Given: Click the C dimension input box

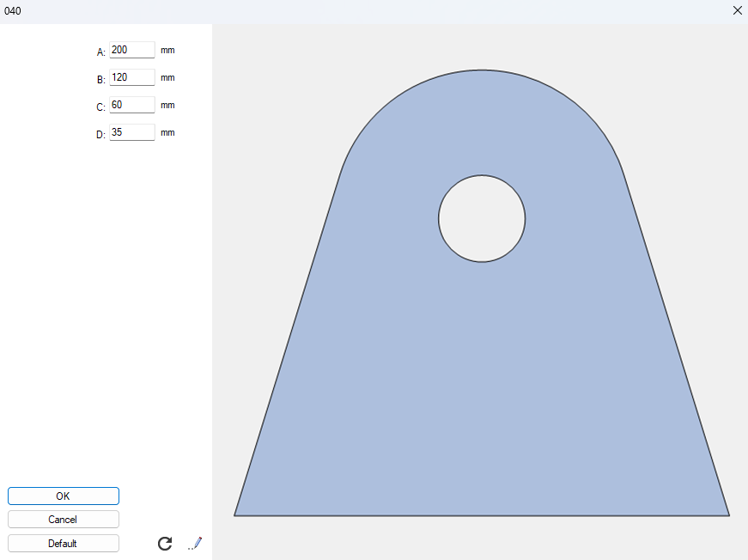Looking at the screenshot, I should click(x=131, y=105).
